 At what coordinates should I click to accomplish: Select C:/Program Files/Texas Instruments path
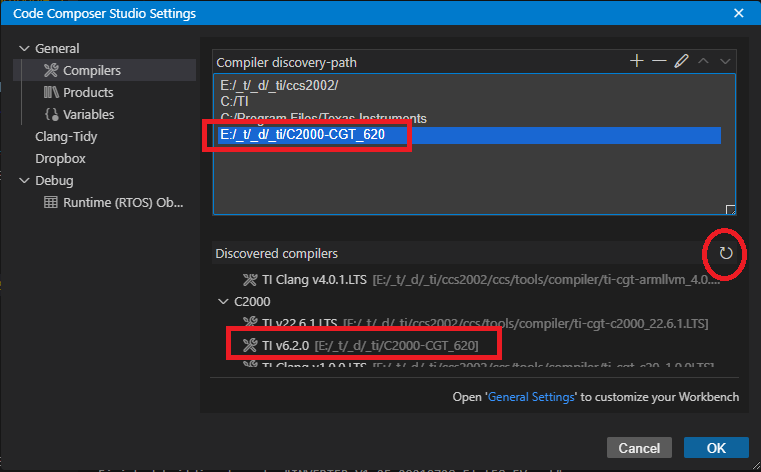coord(469,118)
